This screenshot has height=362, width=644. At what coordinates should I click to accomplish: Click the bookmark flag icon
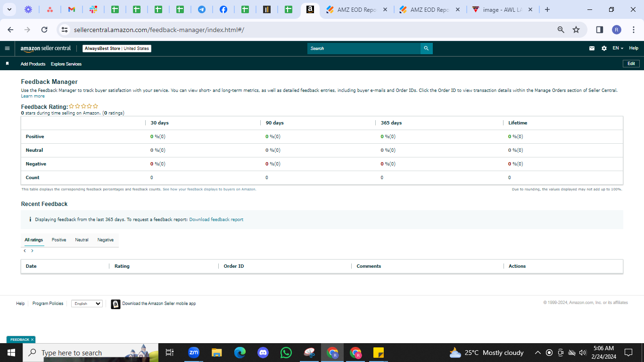point(7,64)
